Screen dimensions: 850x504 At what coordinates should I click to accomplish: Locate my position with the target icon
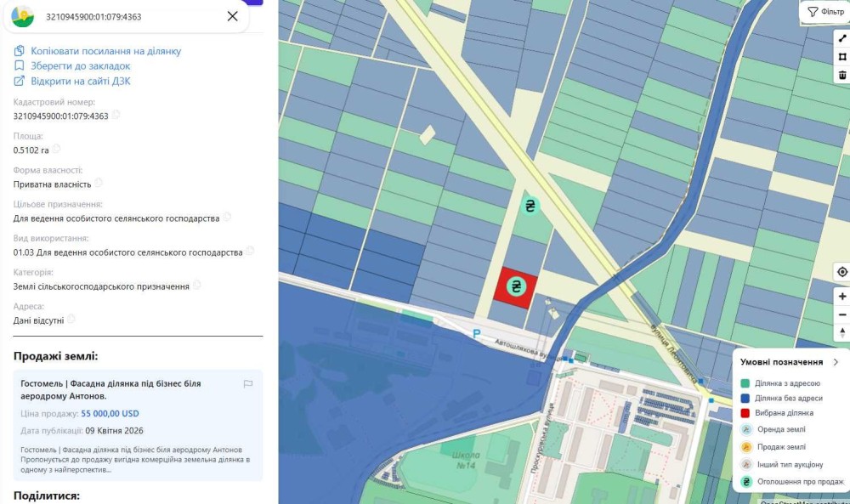tap(841, 272)
